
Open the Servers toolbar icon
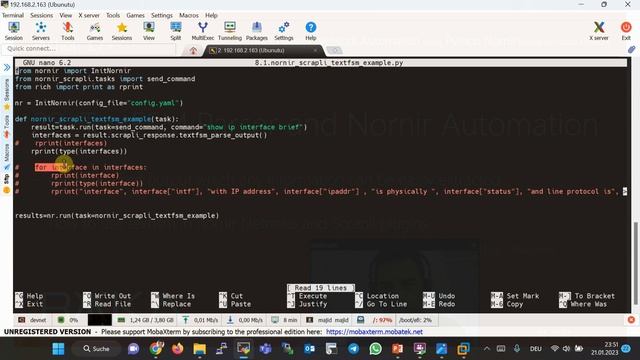click(41, 31)
